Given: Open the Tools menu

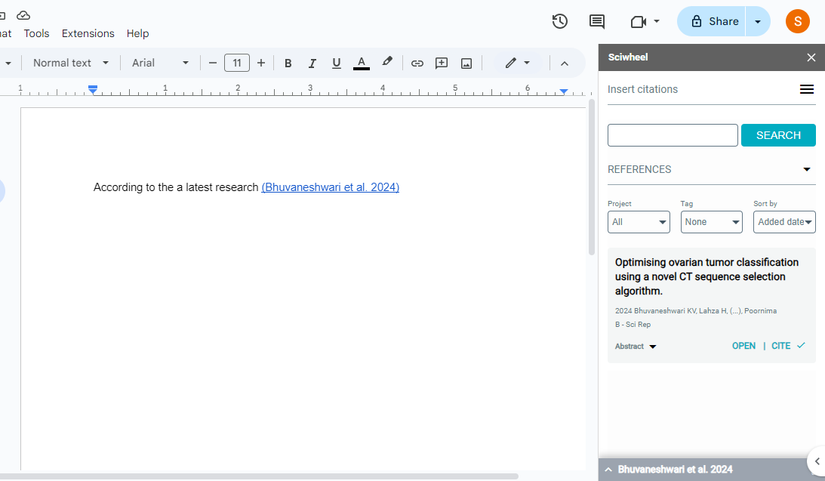Looking at the screenshot, I should 36,33.
